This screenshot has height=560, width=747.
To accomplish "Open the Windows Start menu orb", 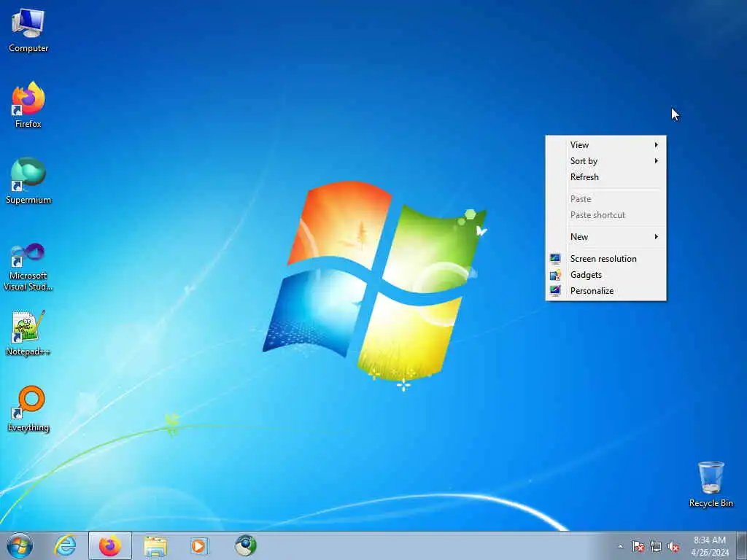I will 20,545.
